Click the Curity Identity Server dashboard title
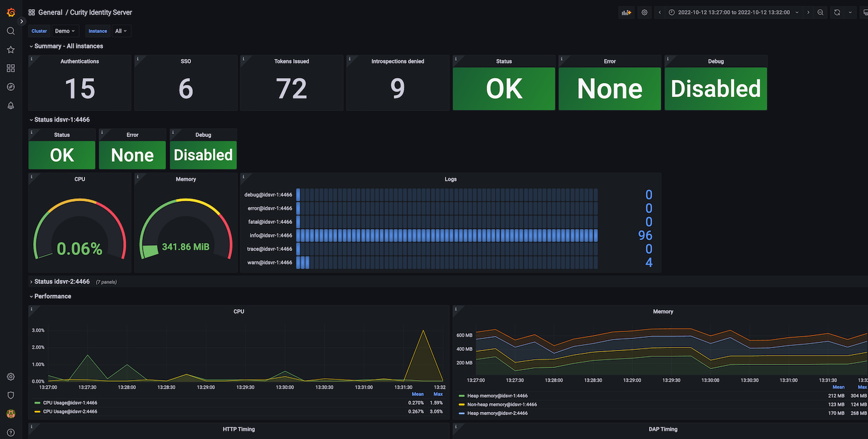 (x=101, y=12)
